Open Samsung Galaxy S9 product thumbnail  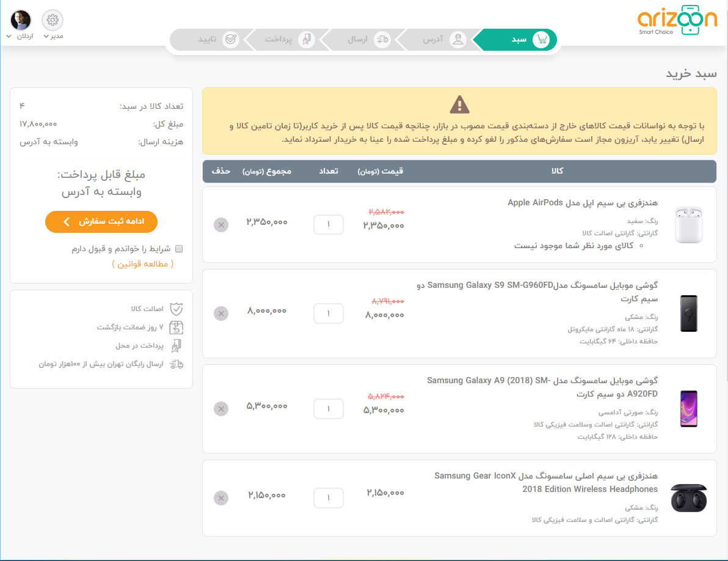coord(688,313)
